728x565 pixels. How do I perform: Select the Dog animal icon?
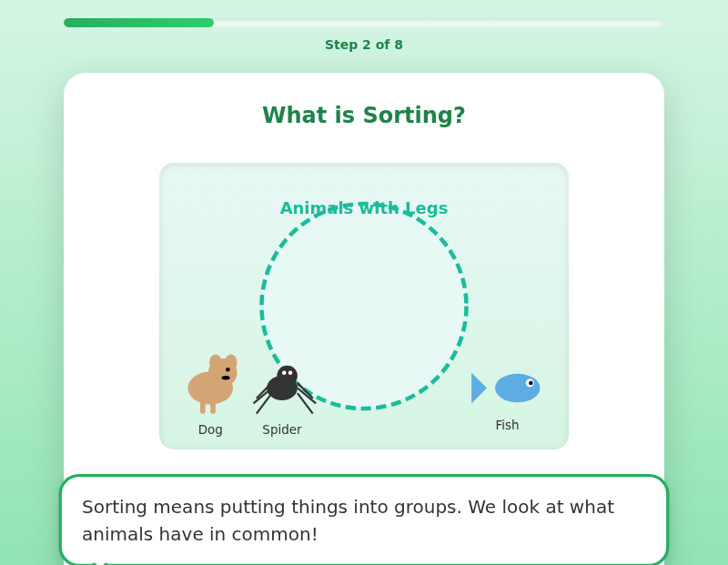210,382
